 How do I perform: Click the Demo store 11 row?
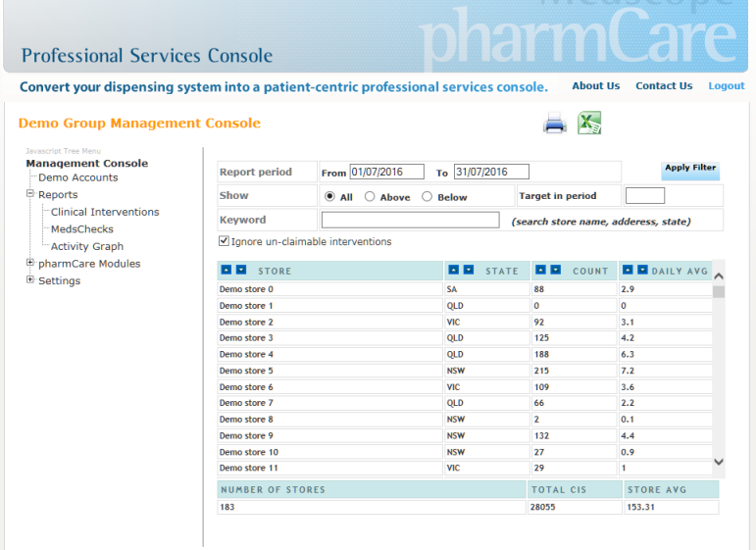point(465,468)
